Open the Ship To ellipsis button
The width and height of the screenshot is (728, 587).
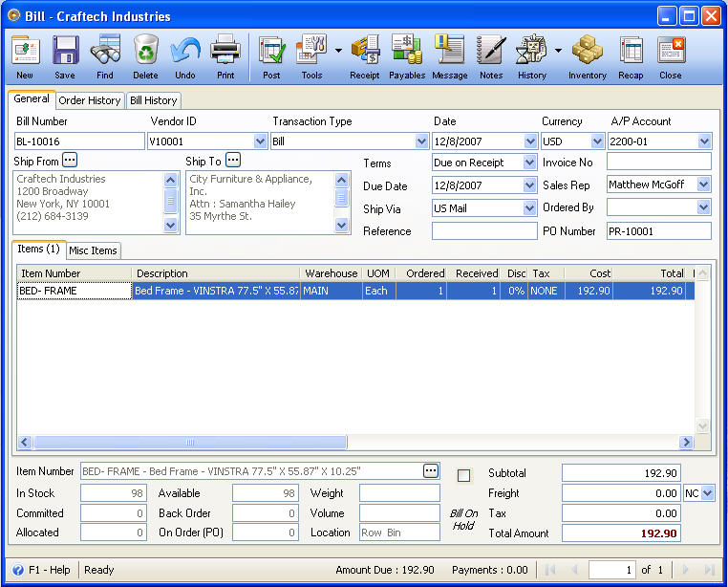[233, 161]
